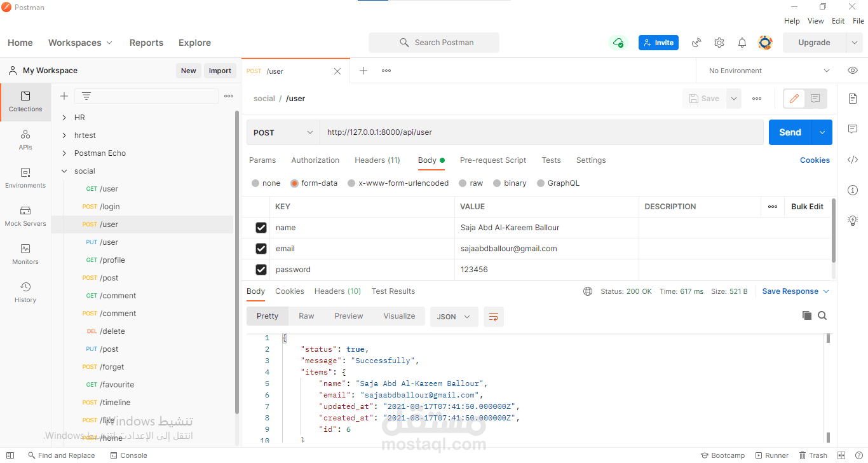Uncheck the name form-data row
The width and height of the screenshot is (868, 463).
pos(261,228)
